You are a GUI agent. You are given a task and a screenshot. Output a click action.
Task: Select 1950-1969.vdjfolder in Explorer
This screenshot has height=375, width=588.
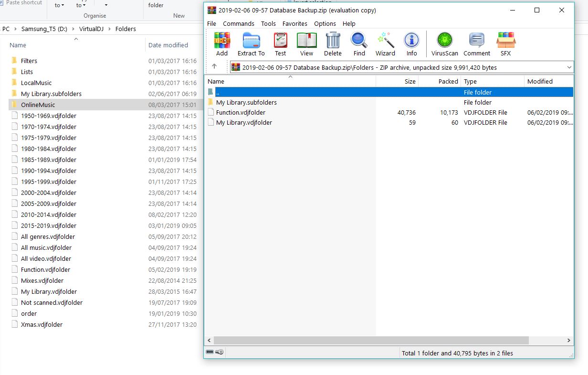pos(49,116)
